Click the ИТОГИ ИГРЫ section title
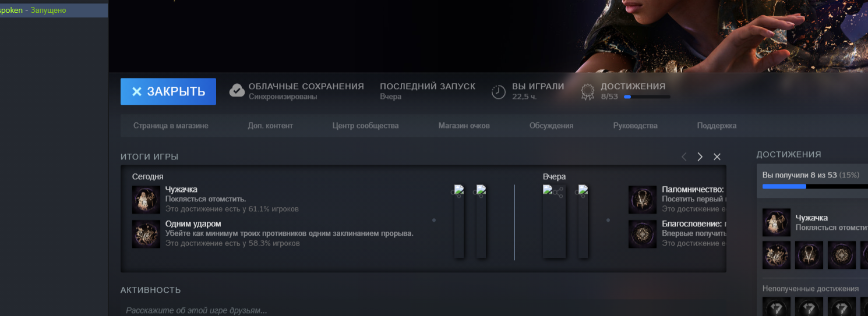 click(x=150, y=157)
